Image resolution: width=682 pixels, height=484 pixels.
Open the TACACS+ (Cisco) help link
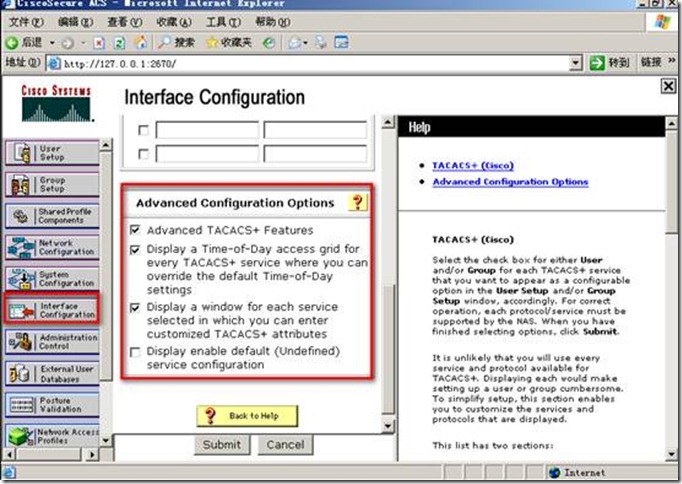click(473, 165)
